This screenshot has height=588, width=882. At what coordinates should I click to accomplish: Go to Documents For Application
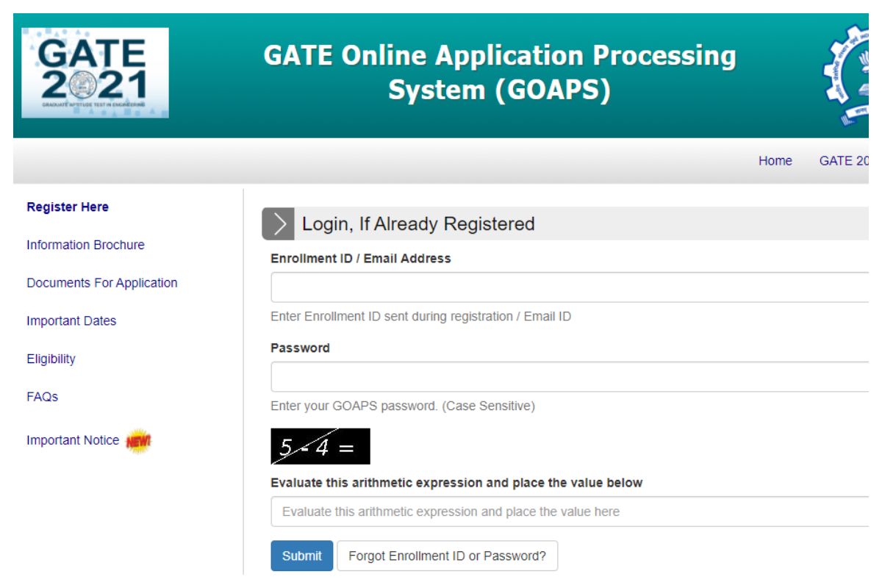point(101,283)
